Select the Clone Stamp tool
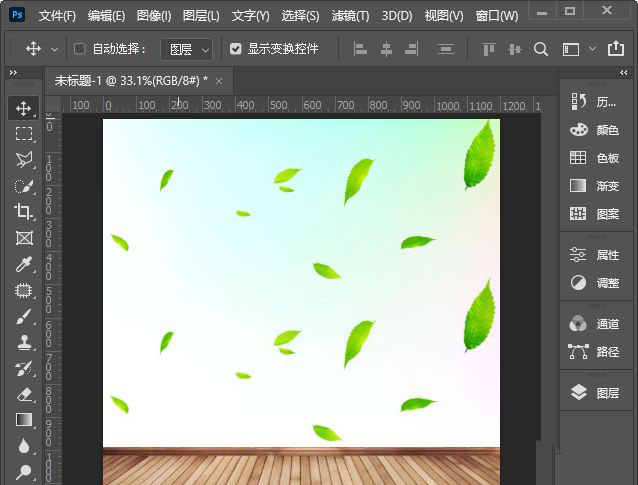Screen dimensions: 638x485 [24, 342]
